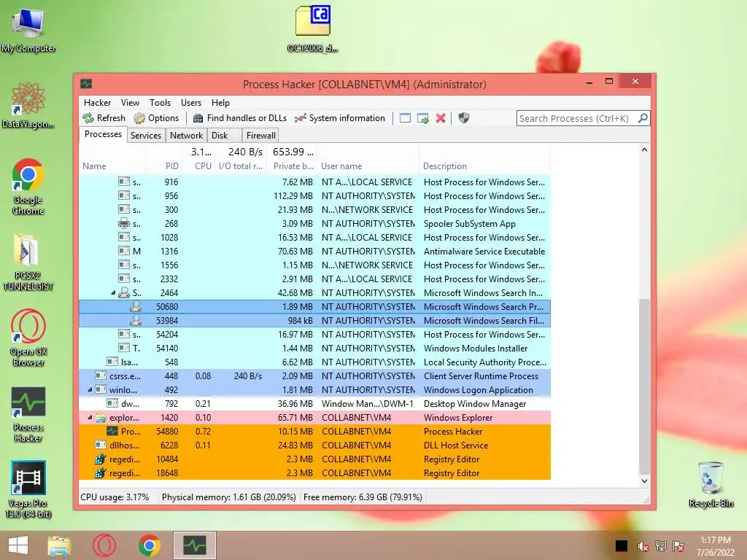Image resolution: width=747 pixels, height=560 pixels.
Task: Select process with PID 50680
Action: click(314, 307)
